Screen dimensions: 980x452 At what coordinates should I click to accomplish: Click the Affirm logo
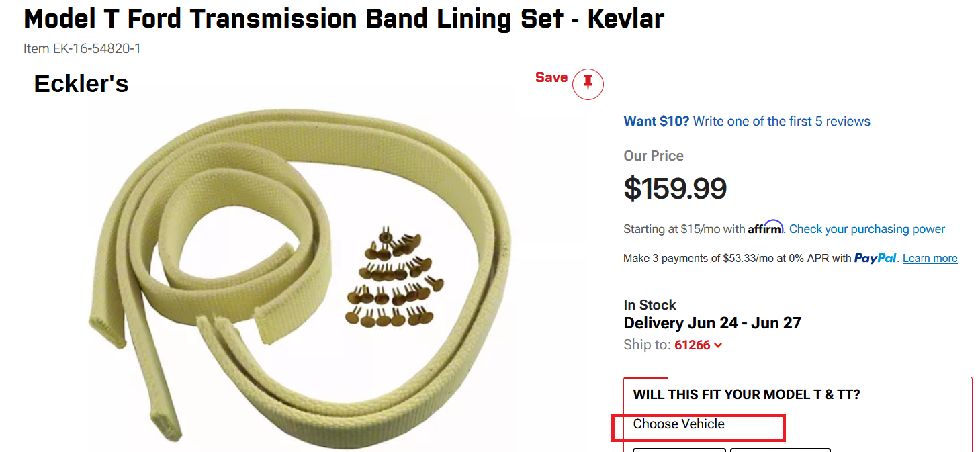click(765, 228)
